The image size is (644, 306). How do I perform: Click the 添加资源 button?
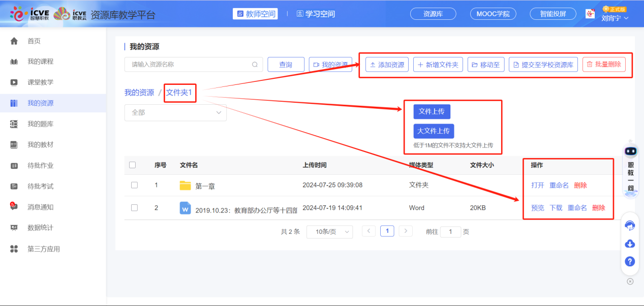tap(386, 65)
